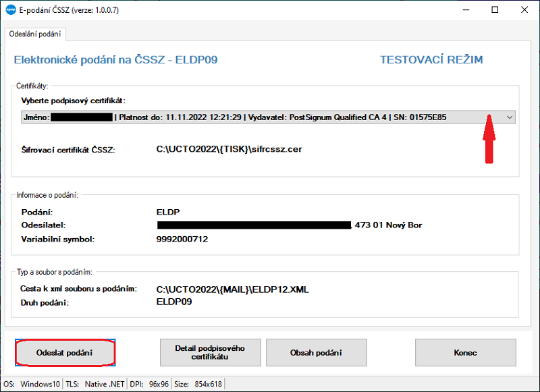This screenshot has width=540, height=392.
Task: Minimize the E-podání ČSSZ window
Action: 466,9
